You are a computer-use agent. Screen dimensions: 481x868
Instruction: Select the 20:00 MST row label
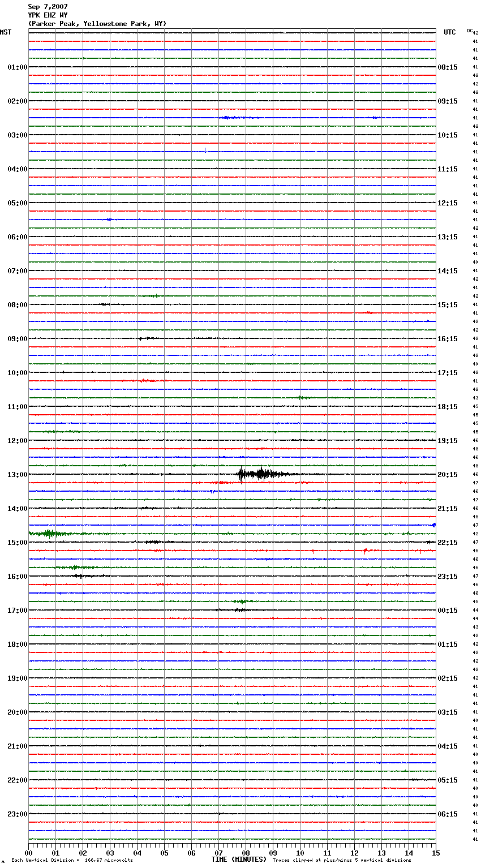(18, 712)
